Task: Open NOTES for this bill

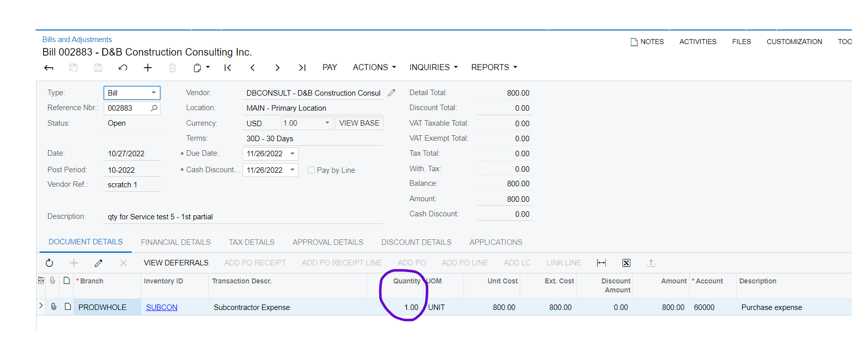Action: [x=647, y=42]
